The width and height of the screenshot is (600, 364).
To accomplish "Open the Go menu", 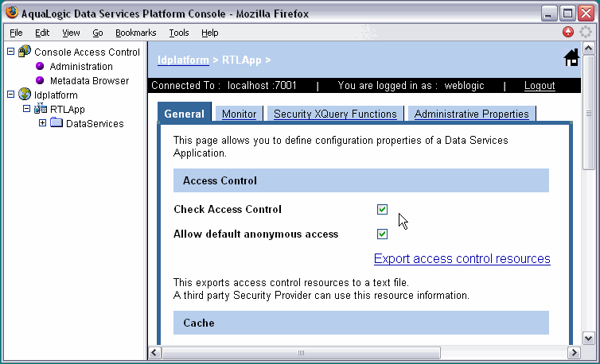I will point(98,33).
